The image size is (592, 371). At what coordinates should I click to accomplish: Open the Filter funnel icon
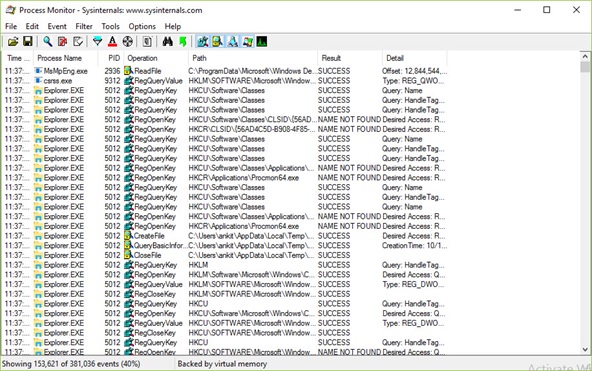(x=97, y=42)
